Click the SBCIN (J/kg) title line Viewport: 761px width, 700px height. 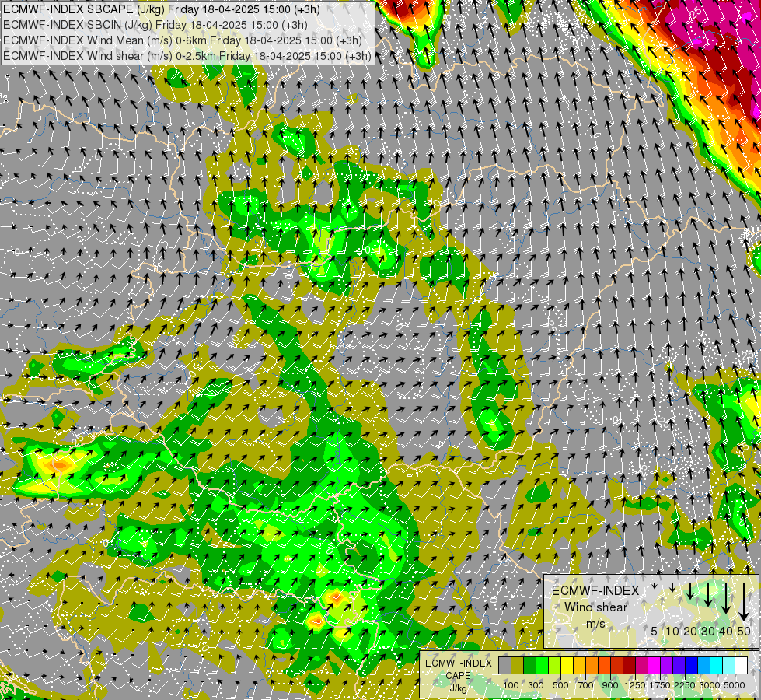pyautogui.click(x=155, y=25)
